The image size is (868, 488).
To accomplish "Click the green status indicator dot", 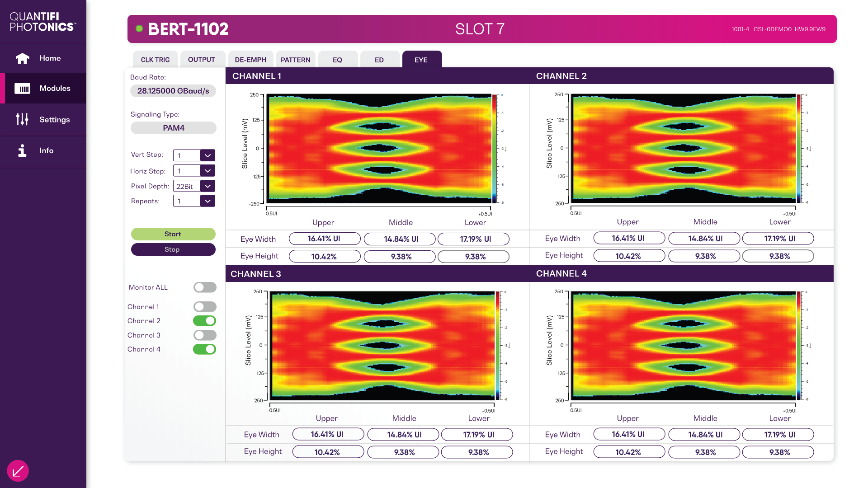I will click(139, 29).
